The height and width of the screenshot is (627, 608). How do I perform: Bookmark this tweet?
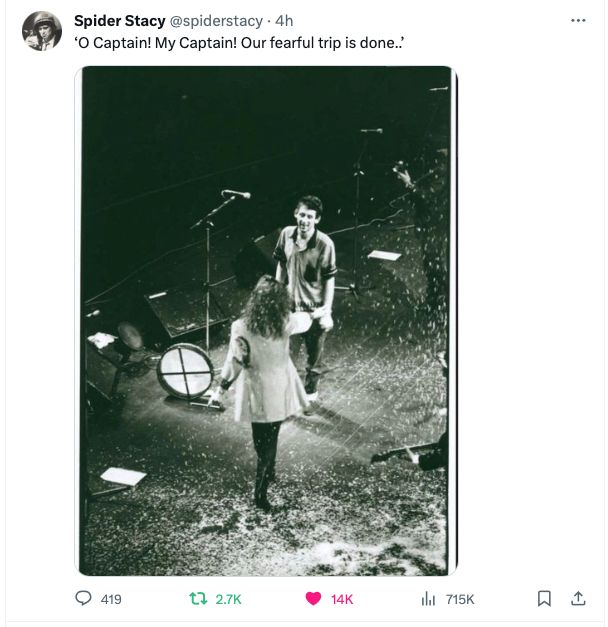(544, 599)
